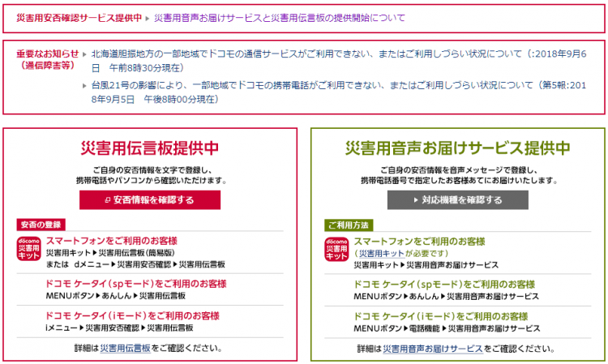Select red heading スマートフォンをご利用のお客様
The width and height of the screenshot is (608, 364).
112,241
